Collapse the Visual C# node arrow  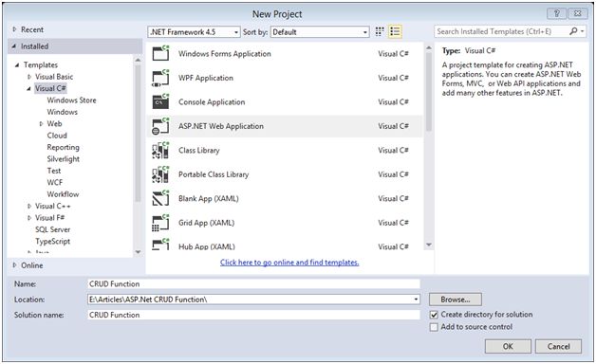pos(28,88)
